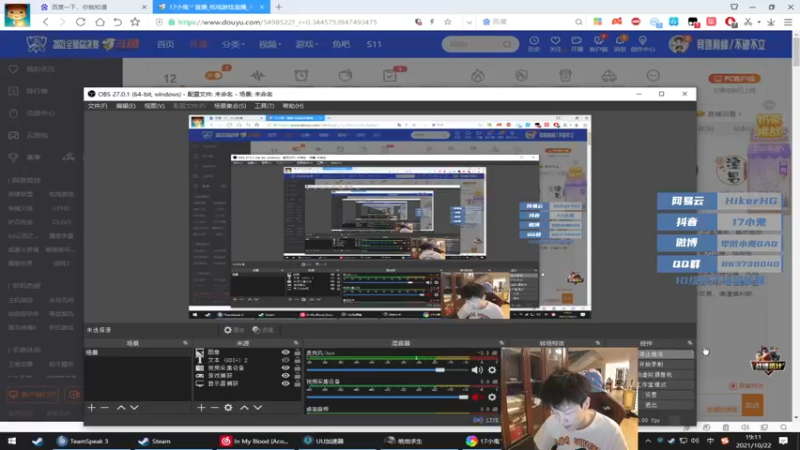Lock the 游戏捕获 source
800x450 pixels.
pos(297,376)
